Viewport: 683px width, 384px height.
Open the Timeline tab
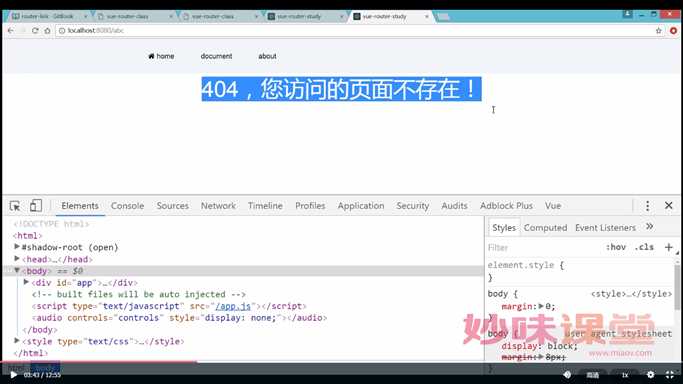[x=265, y=206]
